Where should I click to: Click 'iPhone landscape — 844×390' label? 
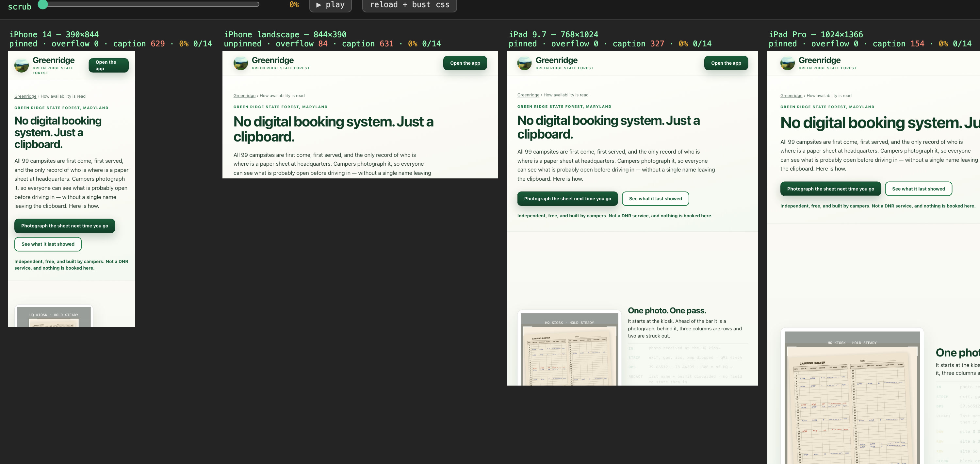pyautogui.click(x=285, y=34)
